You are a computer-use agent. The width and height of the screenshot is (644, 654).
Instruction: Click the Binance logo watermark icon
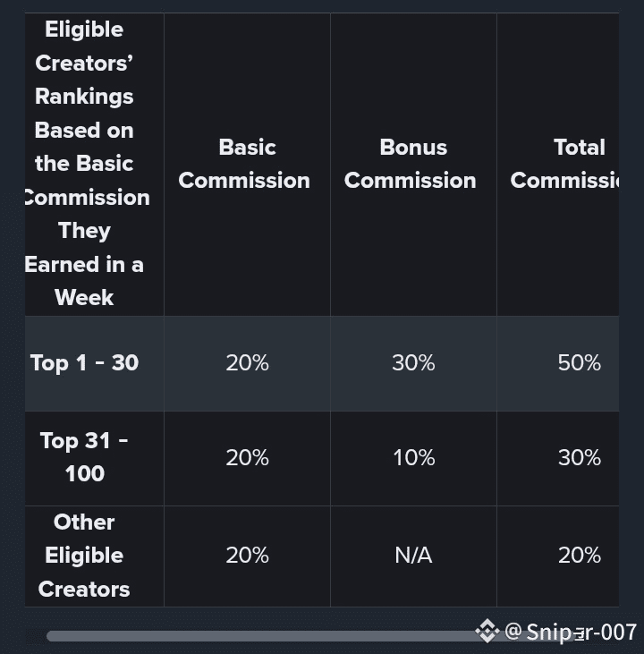point(487,631)
